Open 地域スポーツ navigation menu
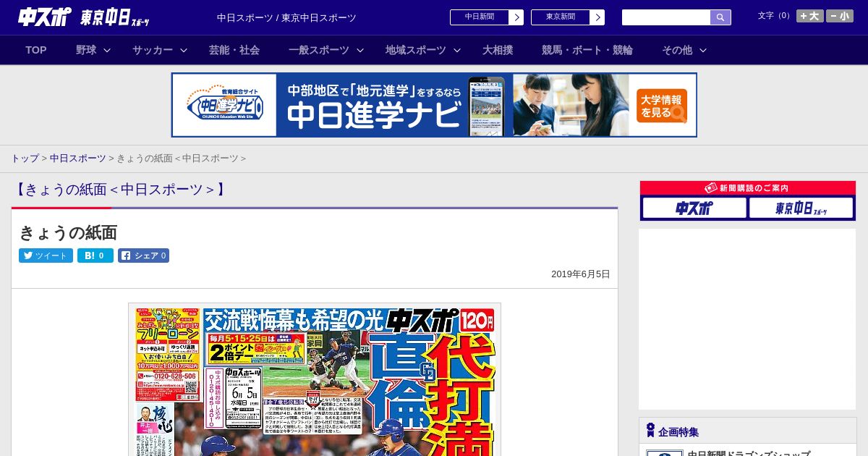The image size is (868, 456). tap(416, 50)
